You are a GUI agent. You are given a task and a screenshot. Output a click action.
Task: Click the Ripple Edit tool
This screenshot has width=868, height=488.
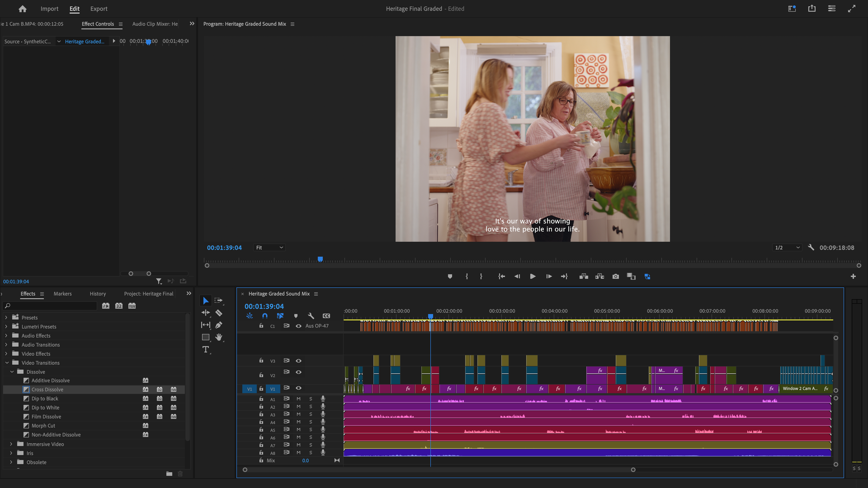coord(206,313)
